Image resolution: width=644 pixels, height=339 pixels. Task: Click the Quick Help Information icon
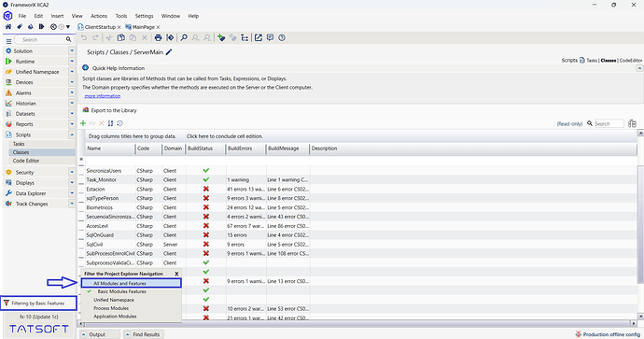tap(86, 68)
